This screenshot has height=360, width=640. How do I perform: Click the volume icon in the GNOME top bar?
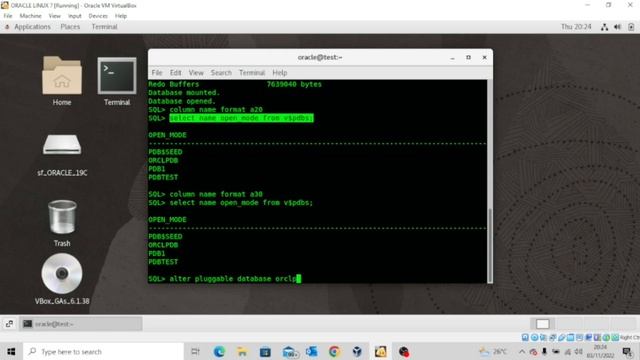[618, 27]
